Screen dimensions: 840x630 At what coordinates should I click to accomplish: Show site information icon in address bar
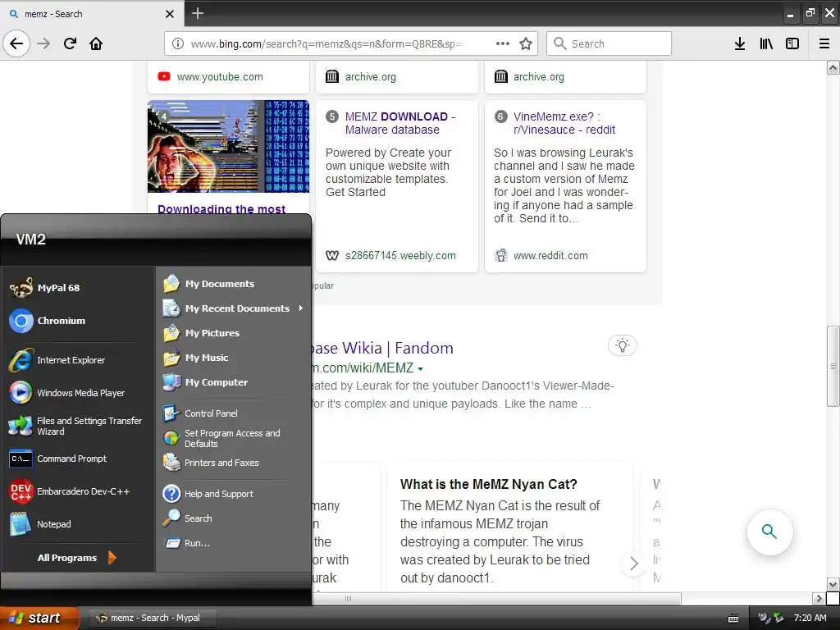point(178,43)
